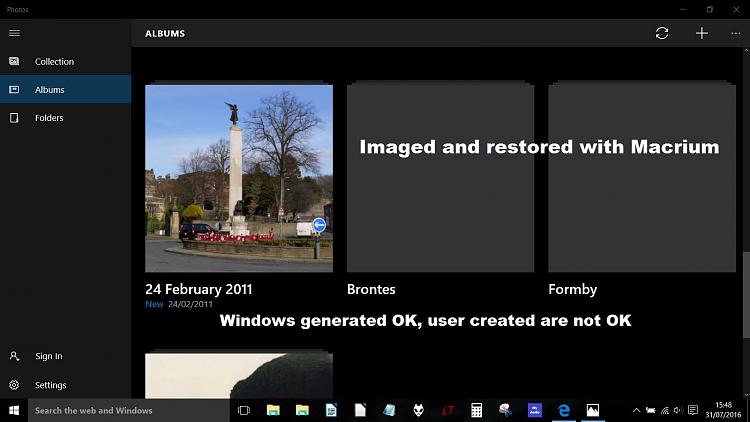The width and height of the screenshot is (750, 422).
Task: Open the Action Center notifications icon
Action: click(x=693, y=411)
